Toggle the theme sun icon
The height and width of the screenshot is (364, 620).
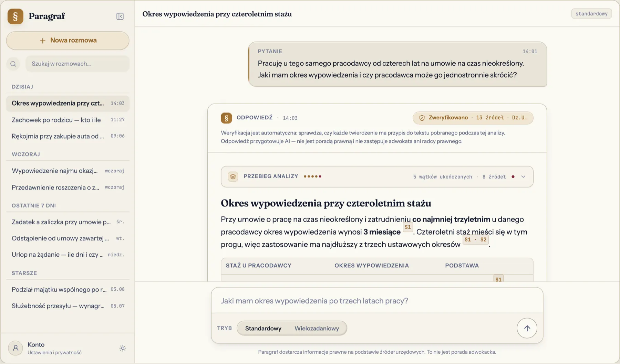(123, 348)
